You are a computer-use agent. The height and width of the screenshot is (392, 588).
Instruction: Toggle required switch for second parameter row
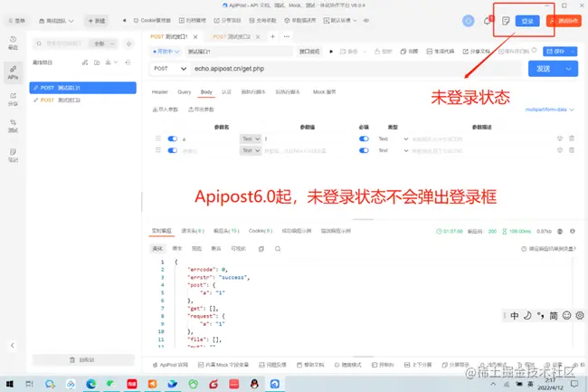click(364, 150)
